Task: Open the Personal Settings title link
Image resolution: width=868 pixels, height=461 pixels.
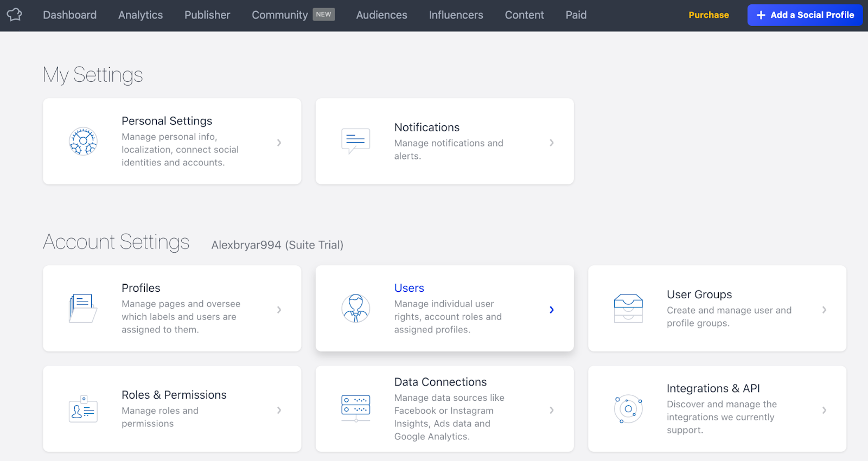Action: [167, 121]
